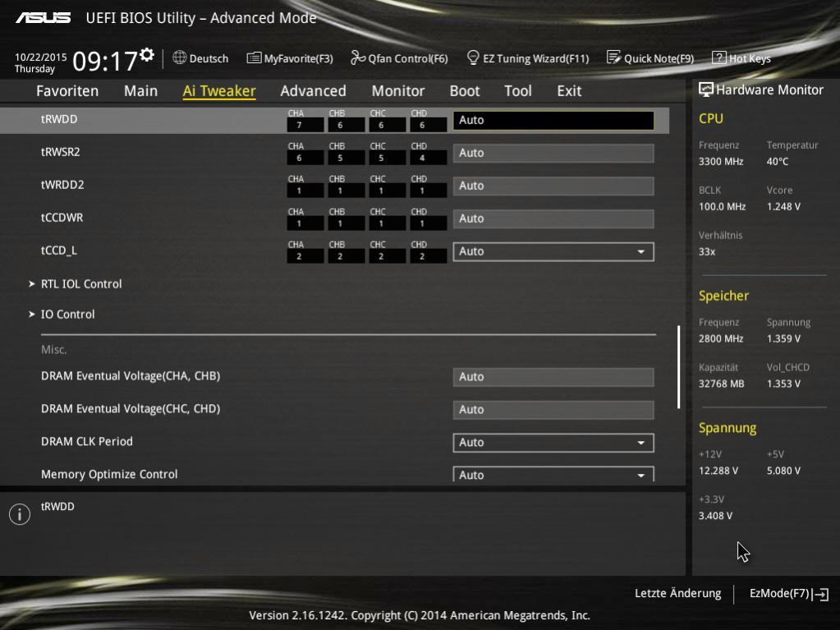
Task: Edit DRAM Eventual Voltage(CHC, CHD) field
Action: [553, 410]
